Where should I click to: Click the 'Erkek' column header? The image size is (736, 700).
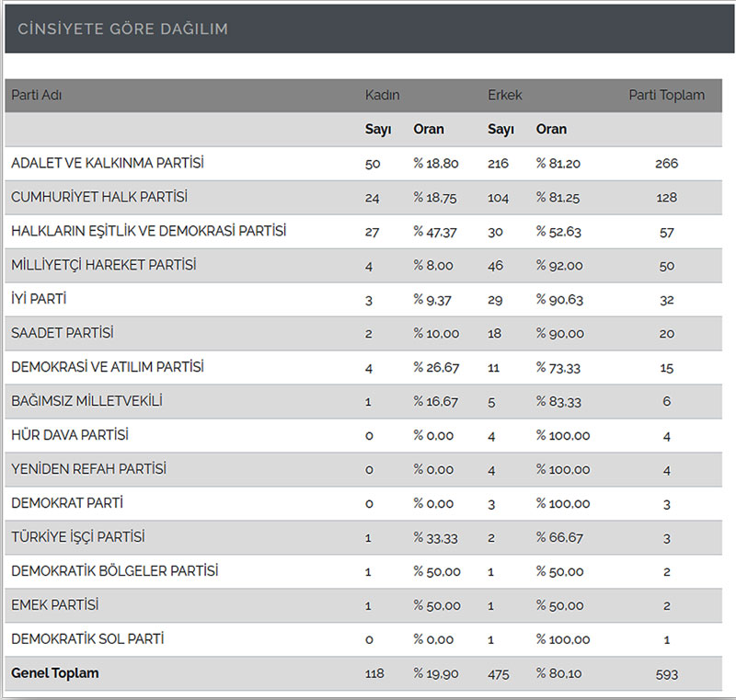point(504,96)
